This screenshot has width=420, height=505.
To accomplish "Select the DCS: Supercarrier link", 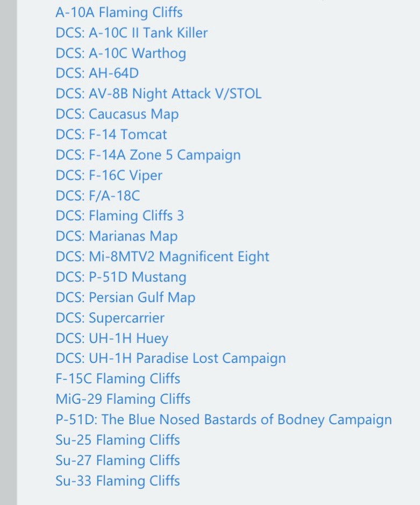I will [x=110, y=318].
